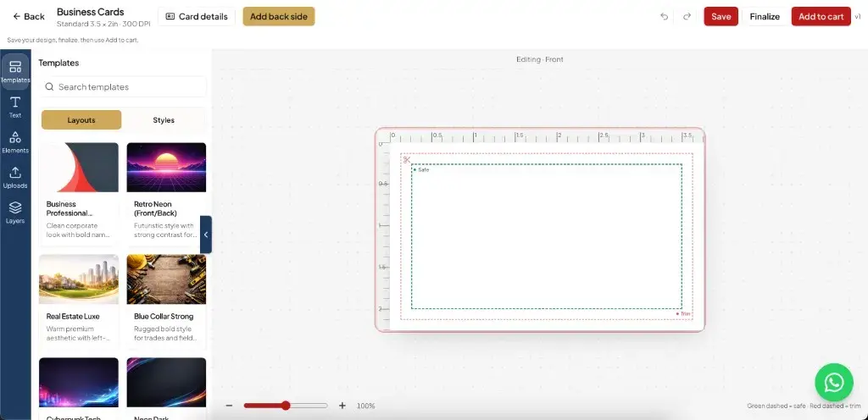The height and width of the screenshot is (420, 868).
Task: Go Back to previous page
Action: [x=28, y=17]
